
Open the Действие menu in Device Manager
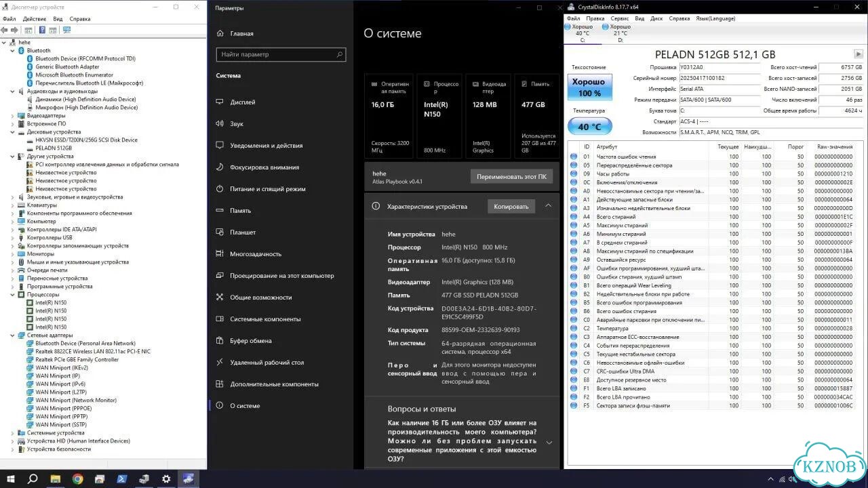click(x=34, y=19)
